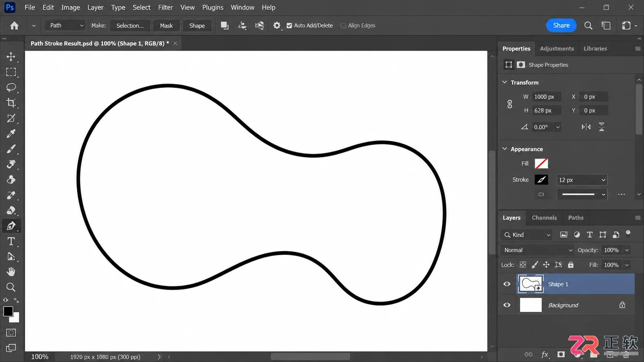Click the Share button
This screenshot has height=362, width=644.
click(561, 25)
